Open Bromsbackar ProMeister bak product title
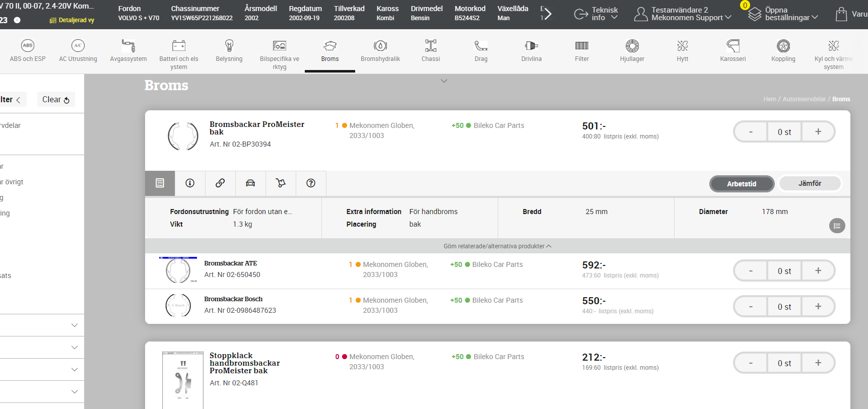 (257, 128)
